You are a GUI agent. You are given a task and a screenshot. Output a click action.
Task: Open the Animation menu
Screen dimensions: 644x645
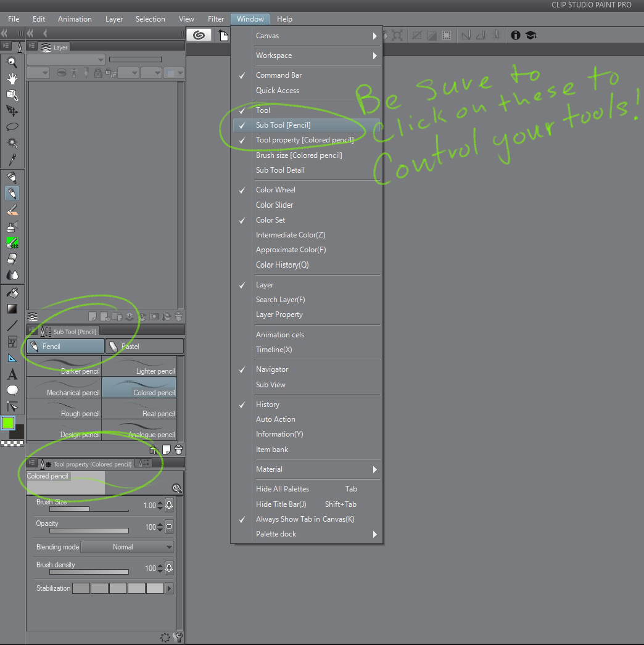tap(75, 19)
